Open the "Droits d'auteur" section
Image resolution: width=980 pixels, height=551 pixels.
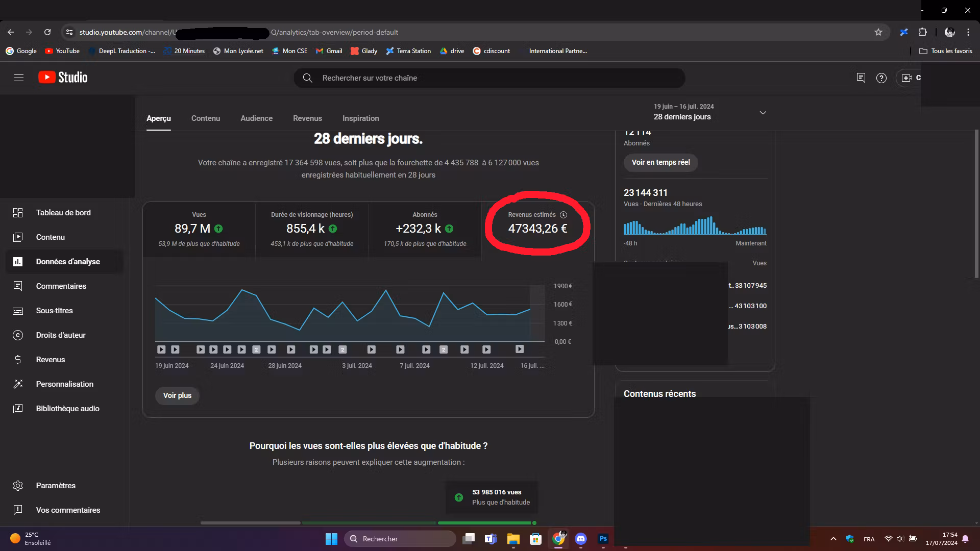click(x=59, y=335)
